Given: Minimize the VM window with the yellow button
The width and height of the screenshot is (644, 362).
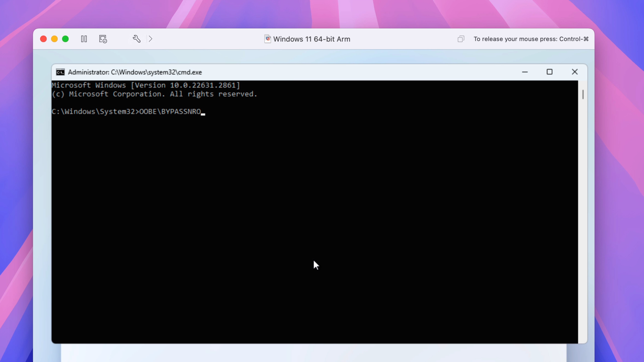Looking at the screenshot, I should [x=55, y=39].
